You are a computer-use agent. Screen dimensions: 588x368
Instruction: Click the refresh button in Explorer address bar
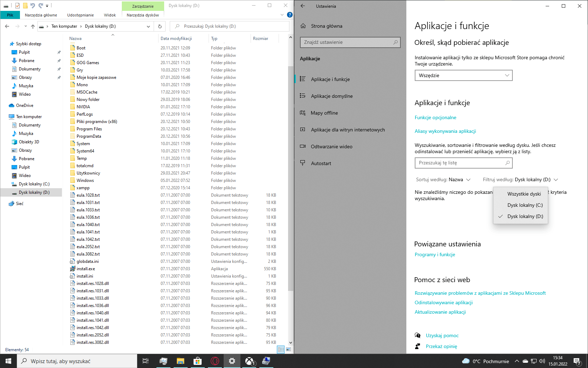point(160,26)
